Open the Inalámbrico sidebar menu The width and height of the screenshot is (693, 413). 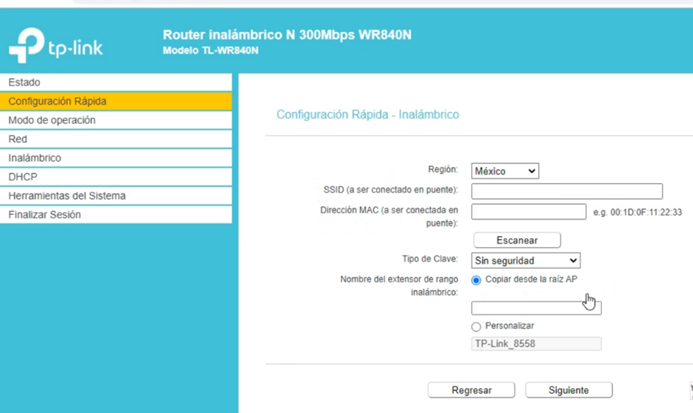tap(116, 158)
